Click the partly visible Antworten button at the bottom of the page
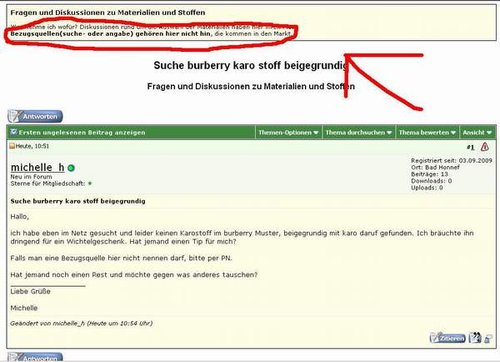Viewport: 500px width, 362px height. click(35, 357)
